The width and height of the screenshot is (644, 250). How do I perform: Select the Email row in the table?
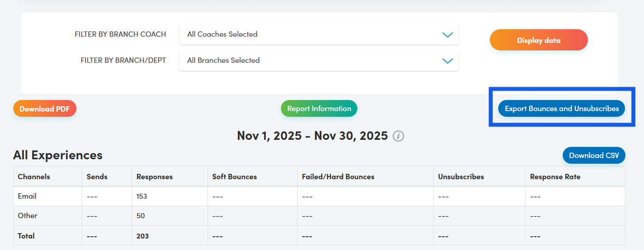point(27,196)
